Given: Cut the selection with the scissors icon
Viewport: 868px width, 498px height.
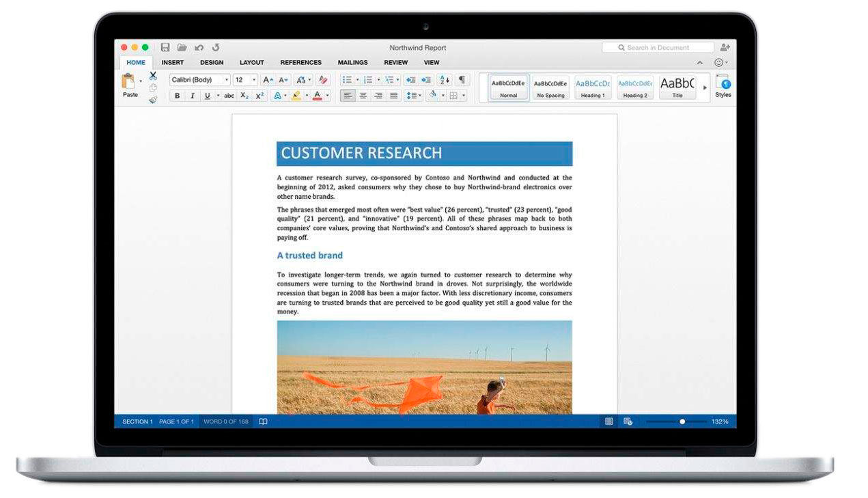Looking at the screenshot, I should 153,76.
